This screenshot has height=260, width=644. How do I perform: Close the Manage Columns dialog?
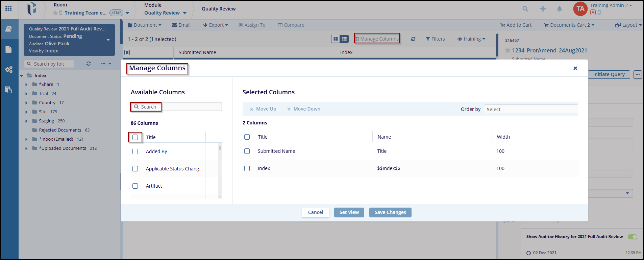point(575,68)
